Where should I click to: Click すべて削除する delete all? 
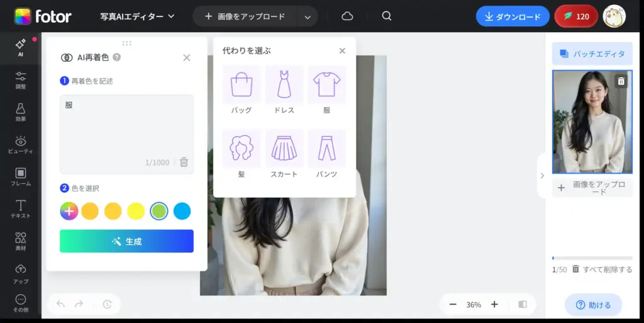pyautogui.click(x=602, y=269)
